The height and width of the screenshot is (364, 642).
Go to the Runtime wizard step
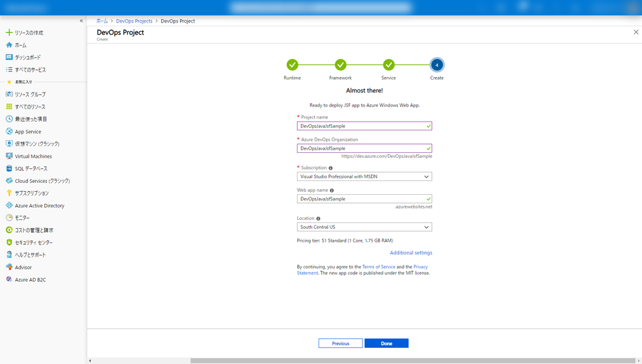[292, 65]
